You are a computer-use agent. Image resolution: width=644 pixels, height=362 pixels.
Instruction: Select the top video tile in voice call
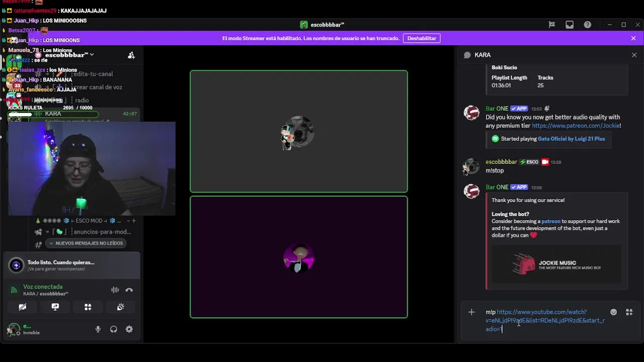click(299, 131)
